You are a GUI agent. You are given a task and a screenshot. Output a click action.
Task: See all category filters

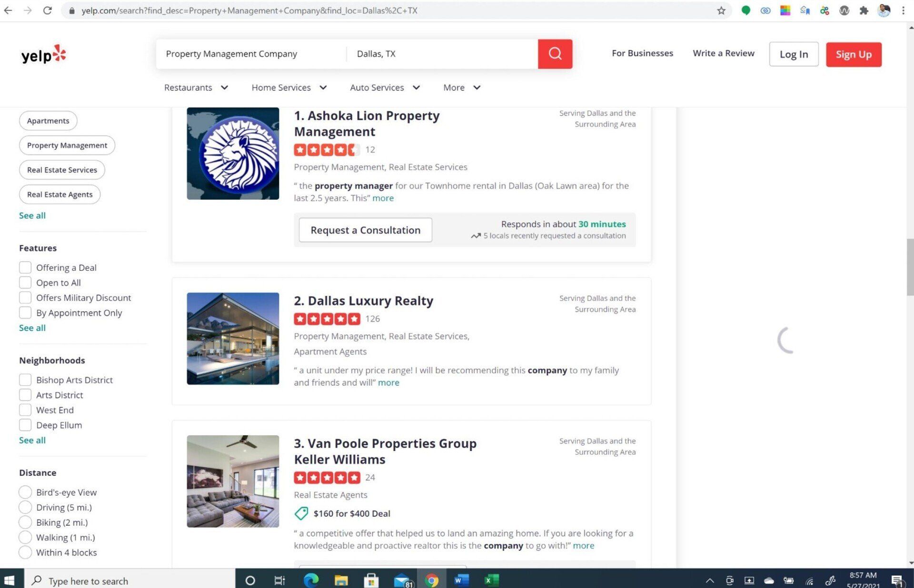32,216
